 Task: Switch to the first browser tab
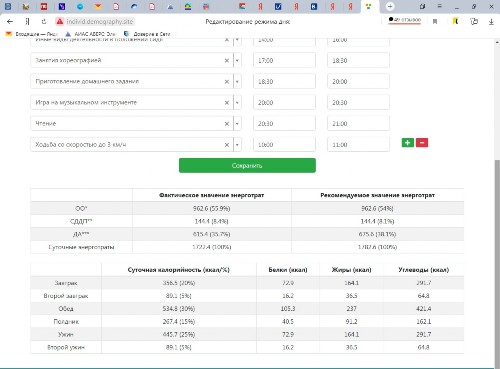click(x=8, y=6)
